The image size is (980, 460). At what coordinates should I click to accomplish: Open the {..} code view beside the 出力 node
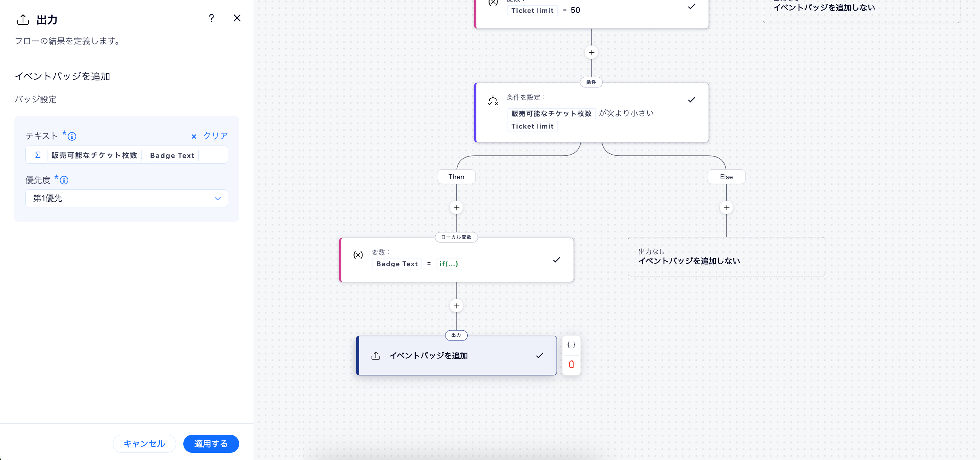571,345
